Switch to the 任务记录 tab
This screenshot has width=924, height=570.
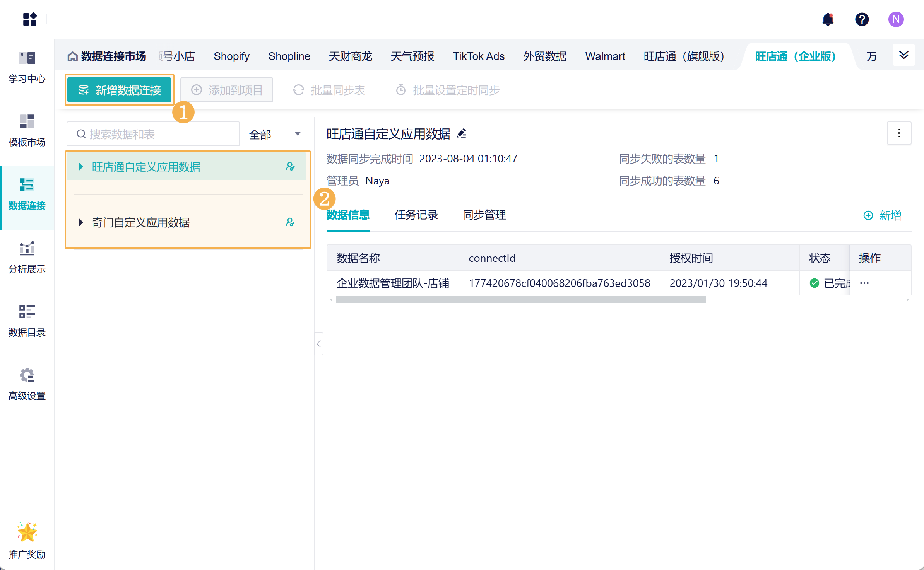click(416, 215)
